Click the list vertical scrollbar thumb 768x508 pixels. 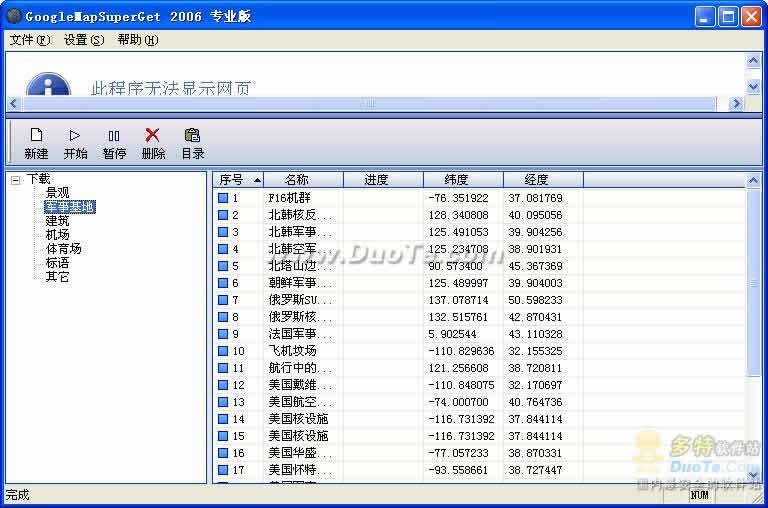[x=753, y=282]
